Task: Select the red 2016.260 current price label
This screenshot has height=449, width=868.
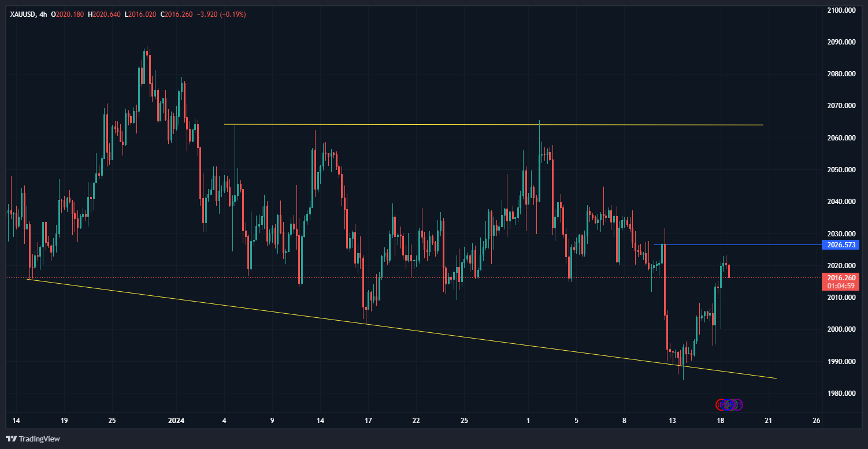Action: pos(840,277)
